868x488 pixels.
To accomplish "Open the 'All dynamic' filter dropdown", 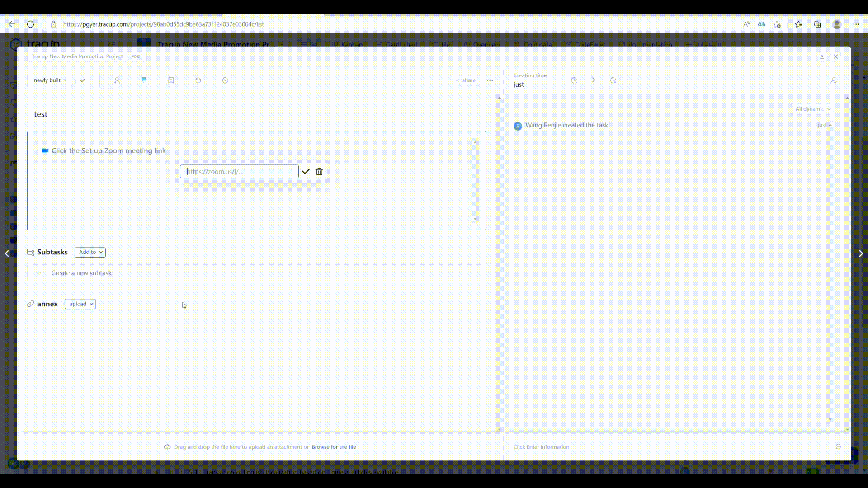I will tap(812, 109).
